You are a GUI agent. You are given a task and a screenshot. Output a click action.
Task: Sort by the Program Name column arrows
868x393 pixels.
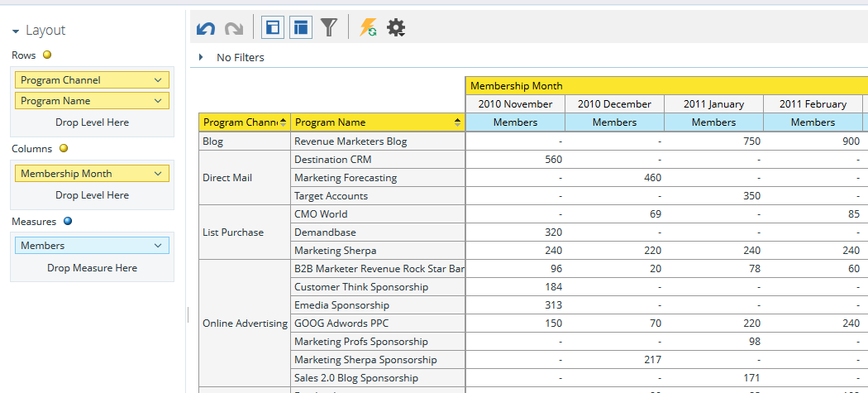(457, 122)
